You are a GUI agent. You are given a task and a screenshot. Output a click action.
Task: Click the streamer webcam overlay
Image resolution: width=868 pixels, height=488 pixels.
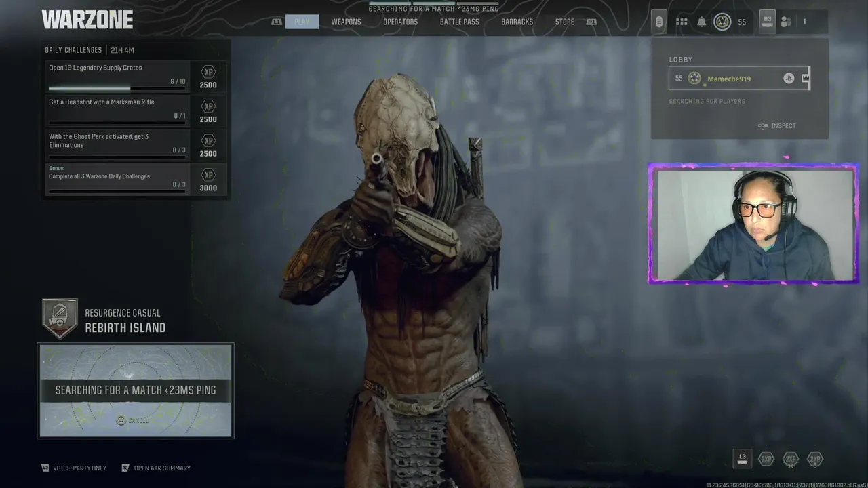click(753, 224)
